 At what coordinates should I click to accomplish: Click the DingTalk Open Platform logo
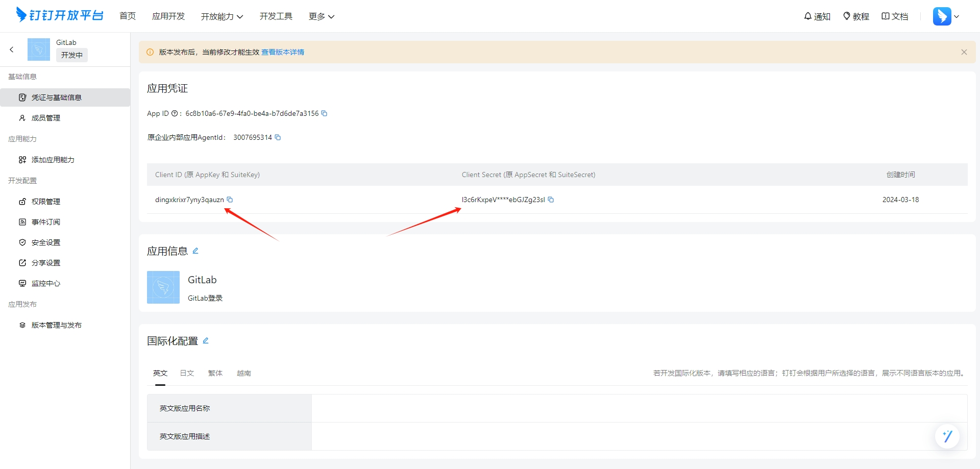(x=60, y=15)
